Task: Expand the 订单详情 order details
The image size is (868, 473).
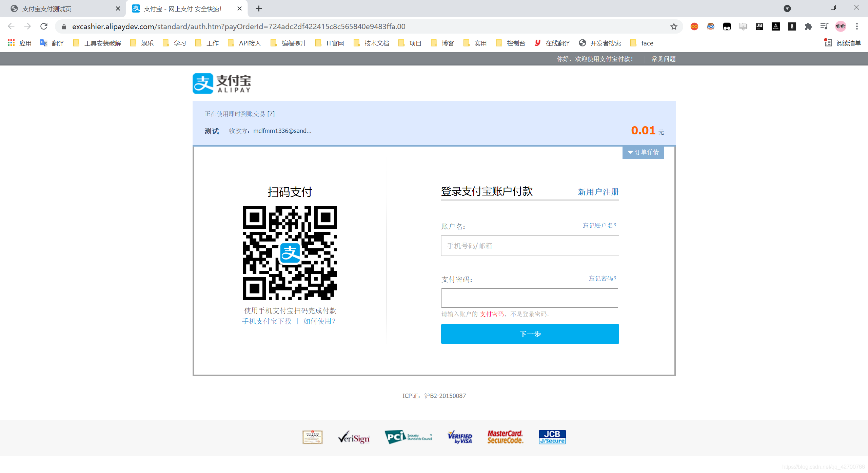Action: click(643, 152)
